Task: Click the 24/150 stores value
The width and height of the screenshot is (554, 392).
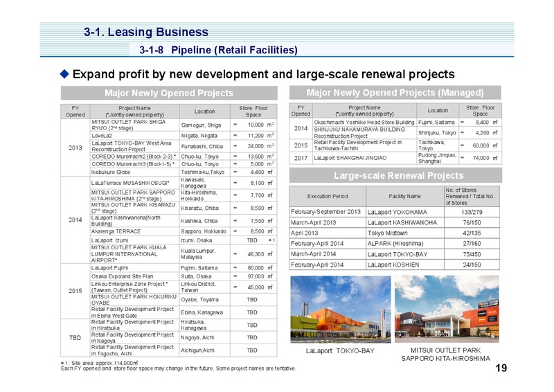Action: point(472,265)
